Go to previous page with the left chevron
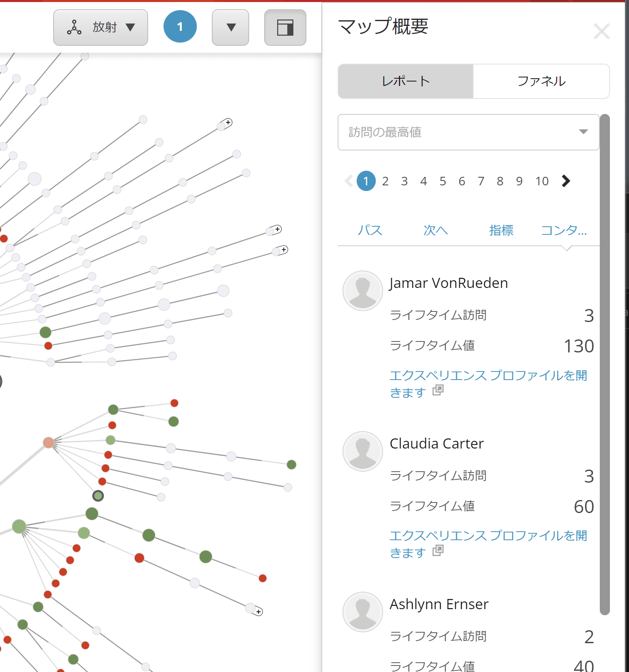This screenshot has height=672, width=629. pos(349,181)
